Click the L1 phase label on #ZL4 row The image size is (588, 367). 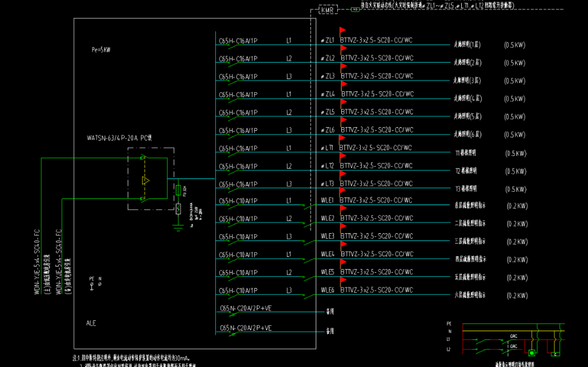point(289,94)
